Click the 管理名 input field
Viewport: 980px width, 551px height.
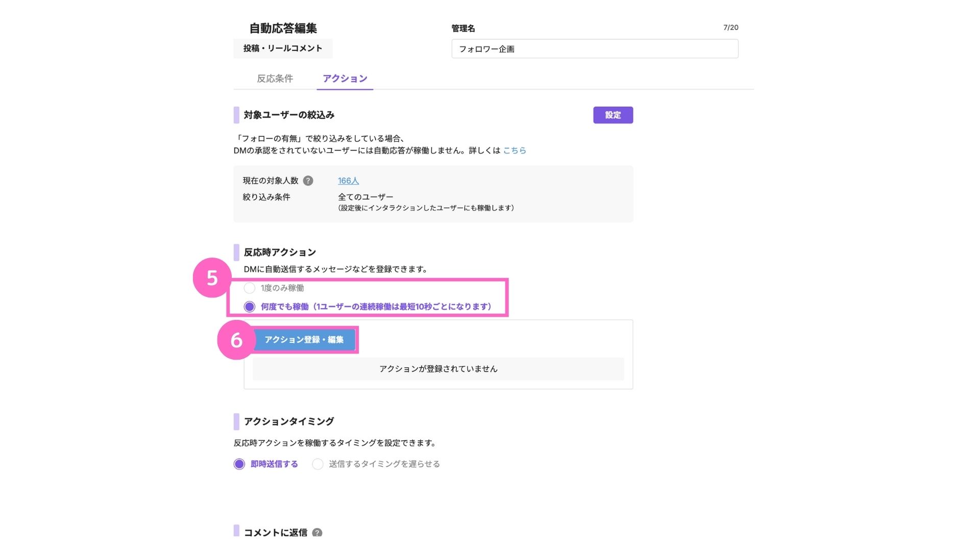pos(595,49)
